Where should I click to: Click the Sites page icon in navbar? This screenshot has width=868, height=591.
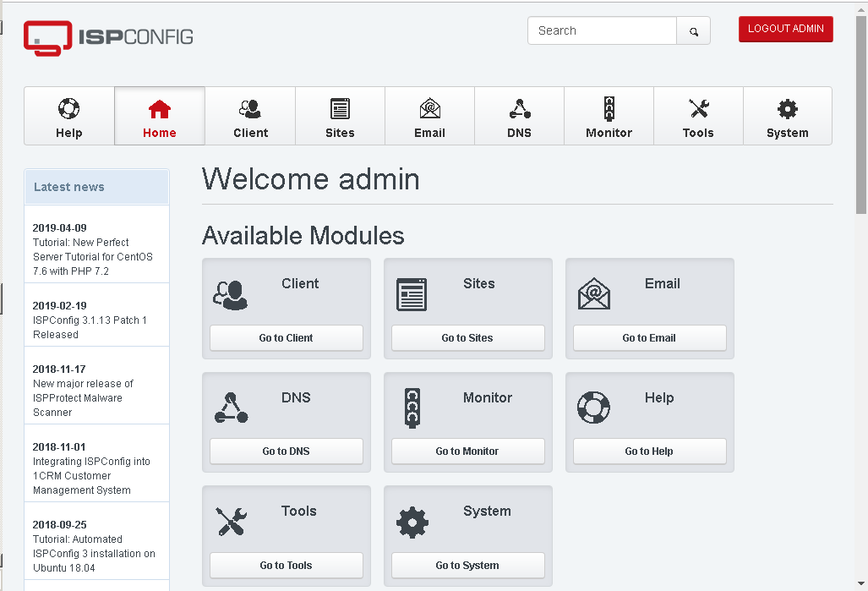click(340, 108)
